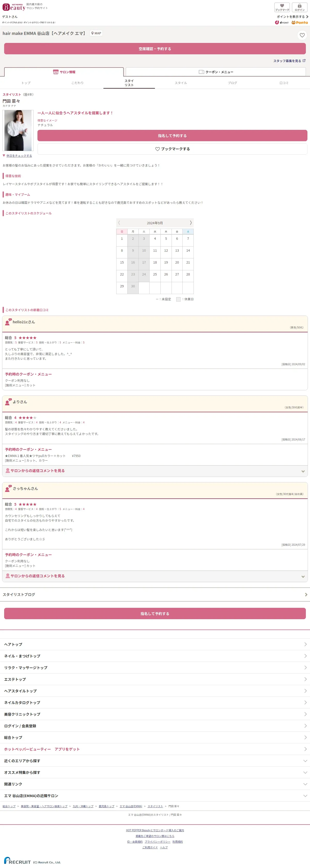
Task: Click reviewer icon beside よりさん
Action: (x=8, y=402)
